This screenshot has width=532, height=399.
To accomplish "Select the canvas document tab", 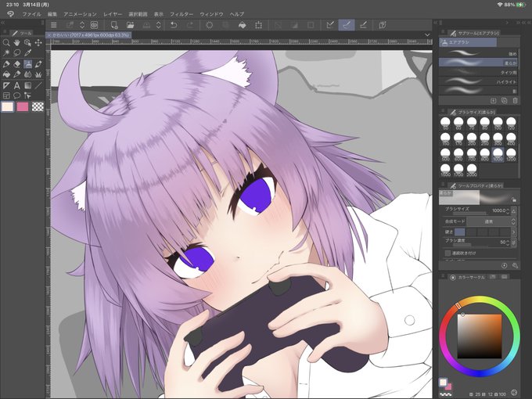I will pos(88,35).
